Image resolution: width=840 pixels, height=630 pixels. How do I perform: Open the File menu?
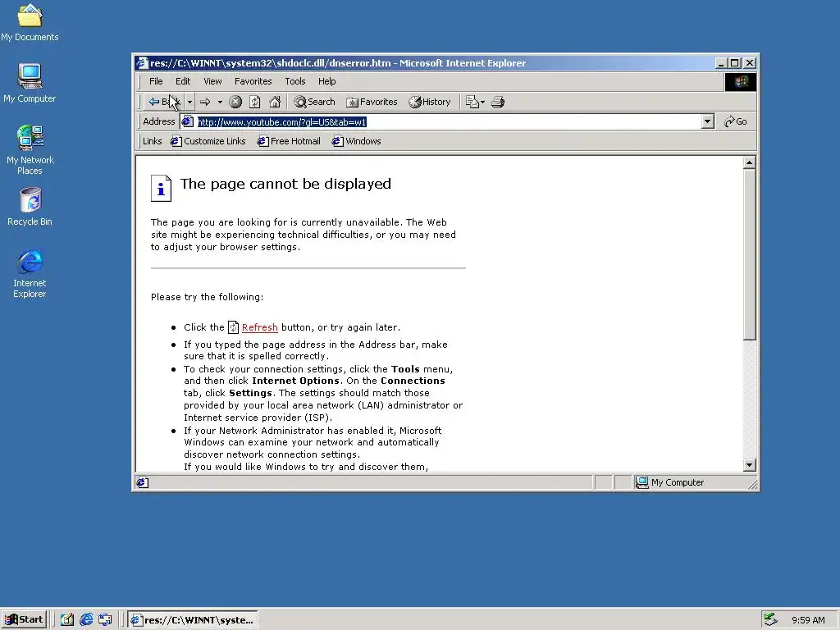156,81
